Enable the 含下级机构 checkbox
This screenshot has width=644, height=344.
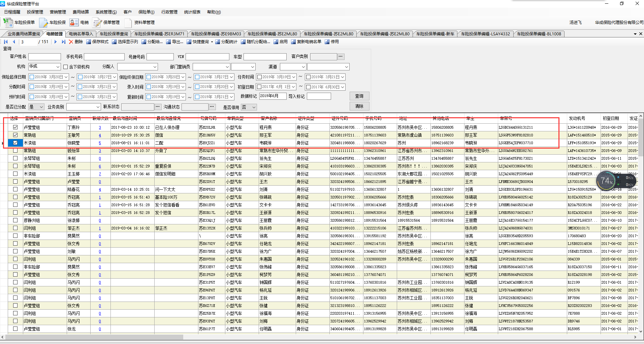[66, 67]
